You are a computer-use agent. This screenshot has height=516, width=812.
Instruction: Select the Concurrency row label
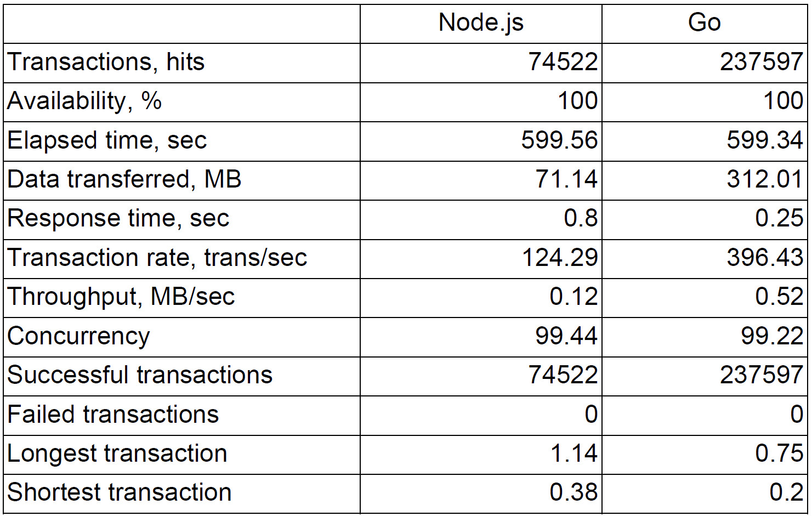78,337
